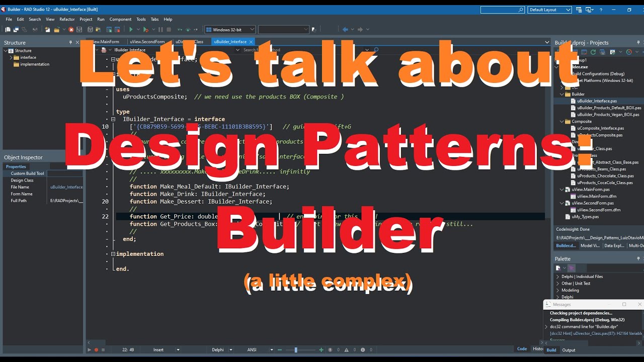Click the green Run button in toolbar
Viewport: 644px width, 362px height.
(x=131, y=30)
